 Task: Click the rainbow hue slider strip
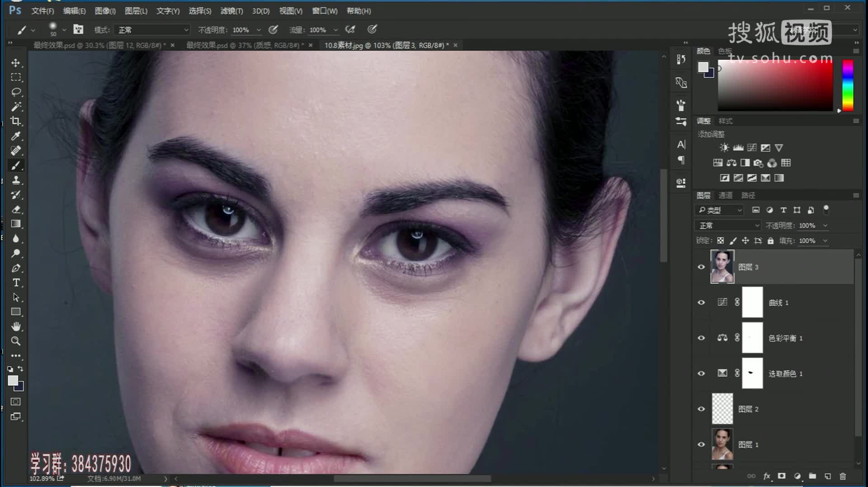848,85
